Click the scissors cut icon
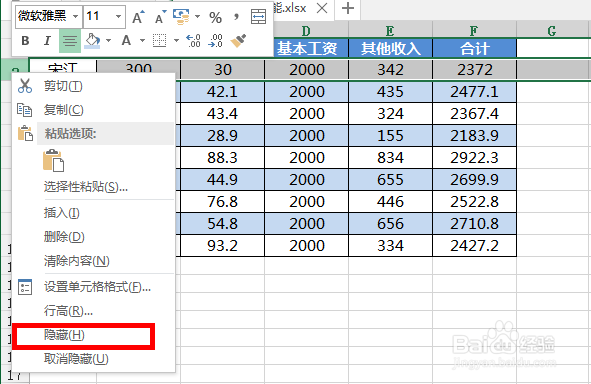The width and height of the screenshot is (591, 384). (x=25, y=86)
